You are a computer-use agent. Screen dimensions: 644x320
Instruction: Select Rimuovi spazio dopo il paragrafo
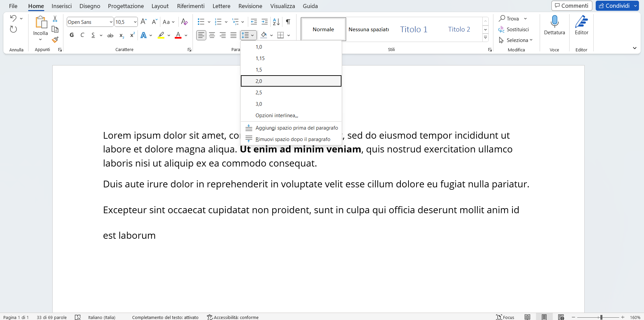pyautogui.click(x=292, y=139)
